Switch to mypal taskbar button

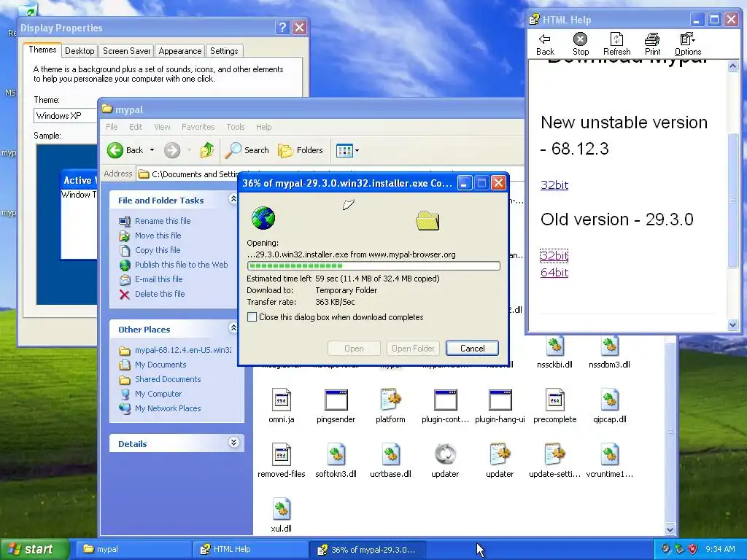135,549
